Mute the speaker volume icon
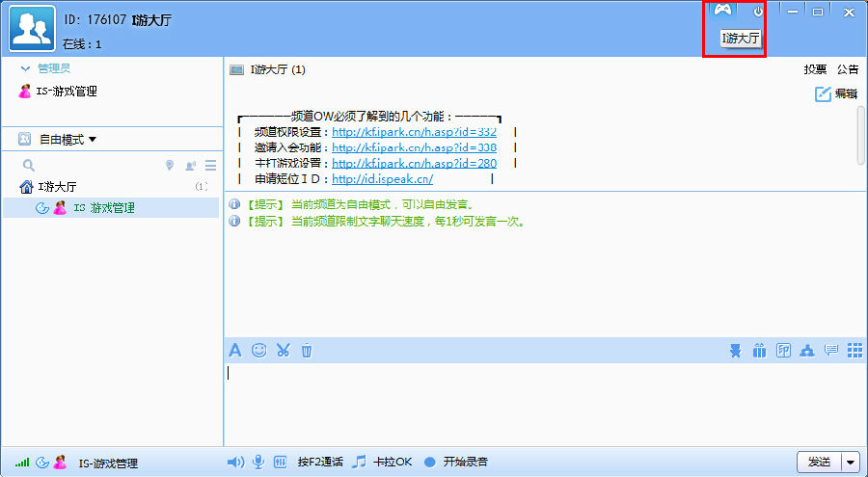 235,463
